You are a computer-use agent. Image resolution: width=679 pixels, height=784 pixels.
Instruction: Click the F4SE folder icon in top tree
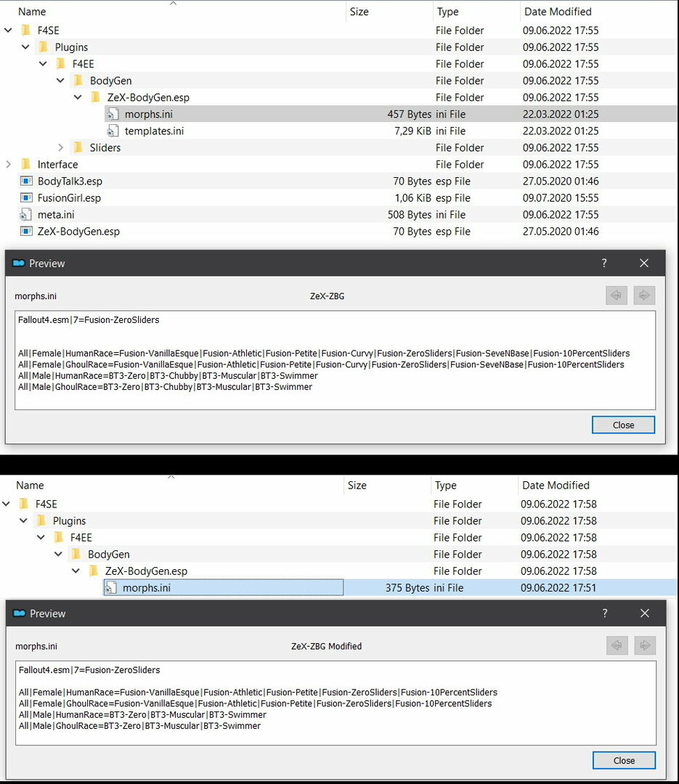click(x=26, y=30)
